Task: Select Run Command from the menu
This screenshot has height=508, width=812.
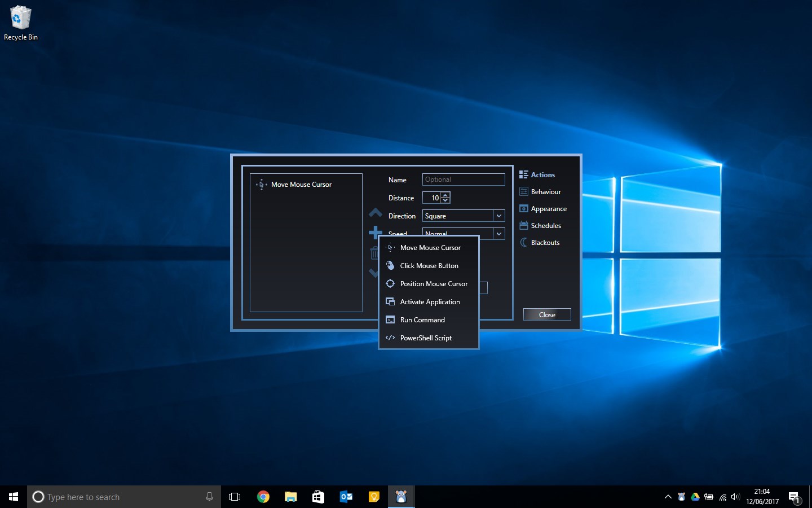Action: tap(422, 319)
